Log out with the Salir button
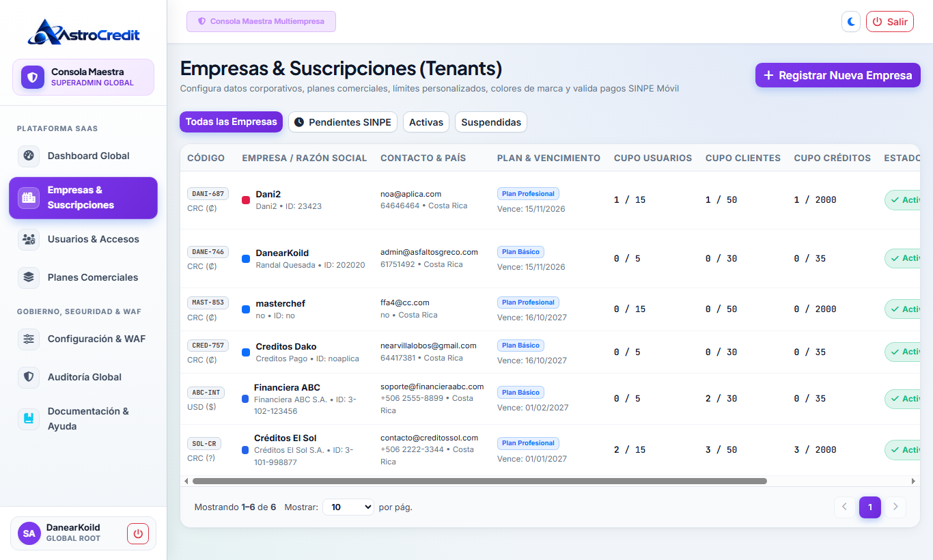Image resolution: width=933 pixels, height=560 pixels. click(x=890, y=22)
